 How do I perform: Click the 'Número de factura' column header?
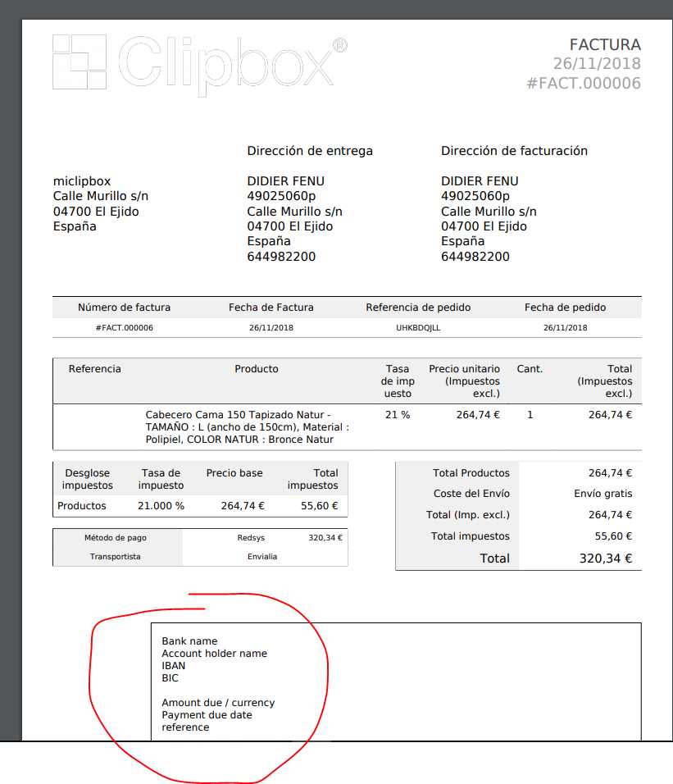(124, 308)
